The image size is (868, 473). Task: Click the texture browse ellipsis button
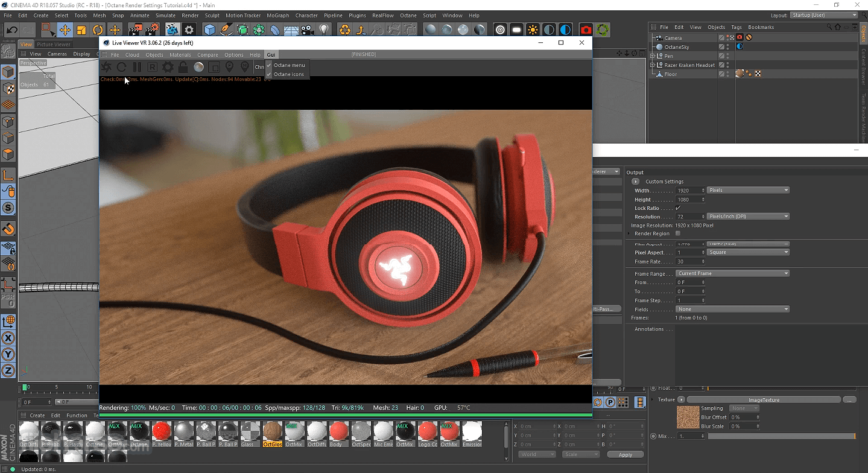pos(849,400)
